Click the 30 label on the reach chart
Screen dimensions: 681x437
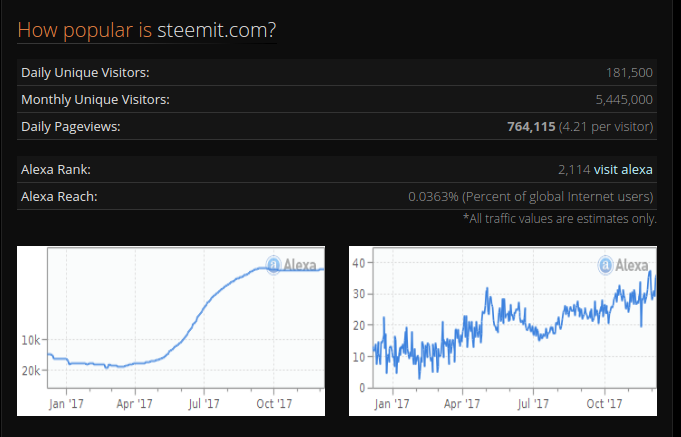click(359, 294)
